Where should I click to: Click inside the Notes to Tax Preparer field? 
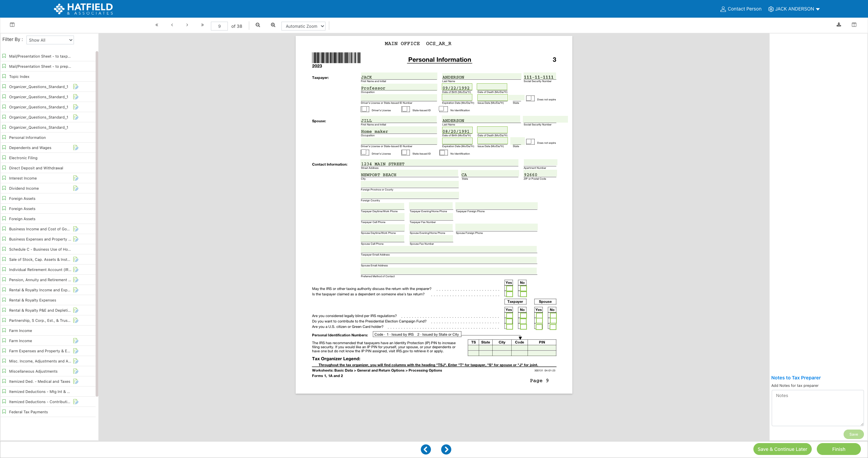click(817, 408)
